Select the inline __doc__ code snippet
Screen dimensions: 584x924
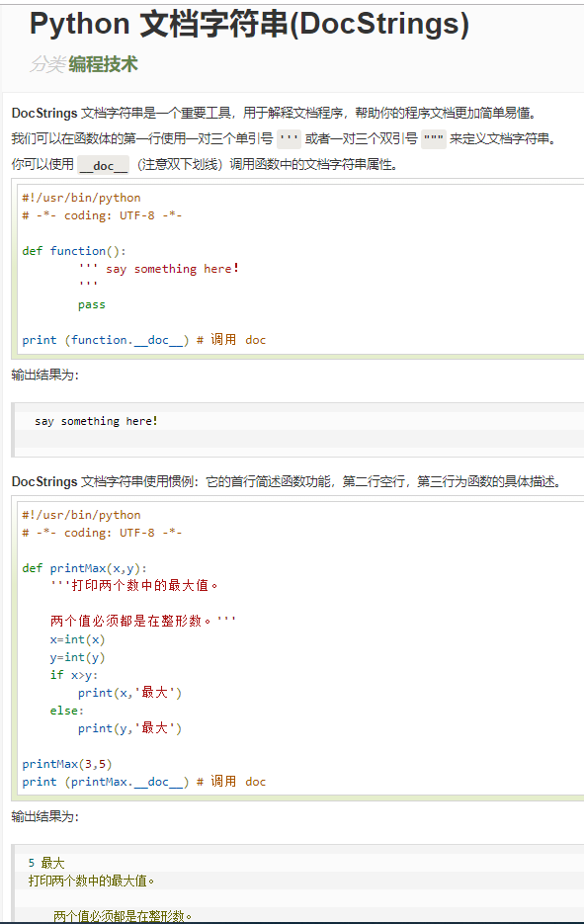103,165
